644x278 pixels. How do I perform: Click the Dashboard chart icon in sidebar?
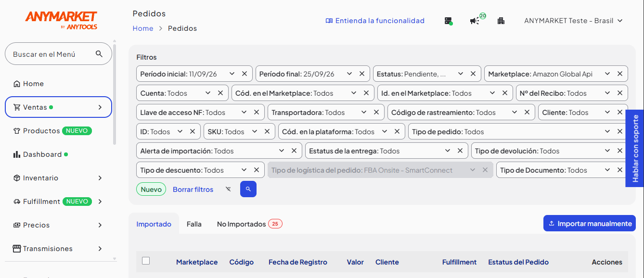point(17,154)
